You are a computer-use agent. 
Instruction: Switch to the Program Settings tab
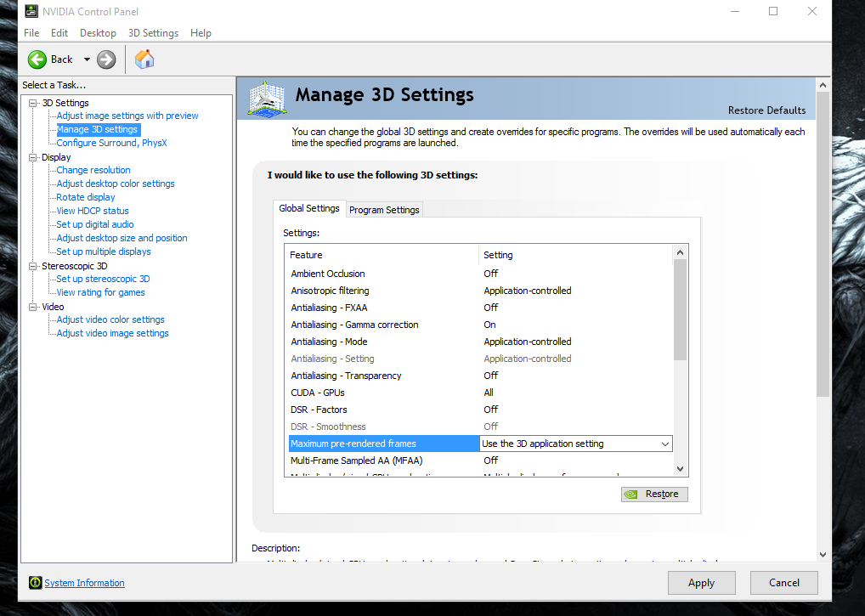tap(385, 210)
